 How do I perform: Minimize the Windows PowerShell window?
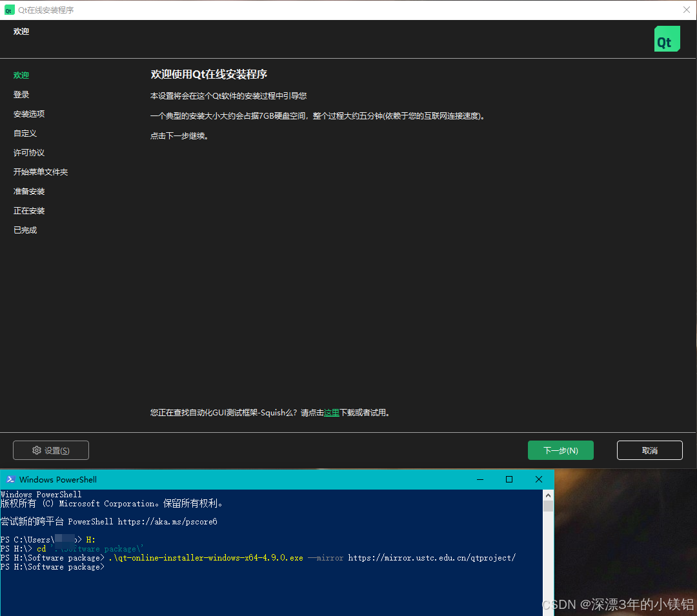pos(480,479)
